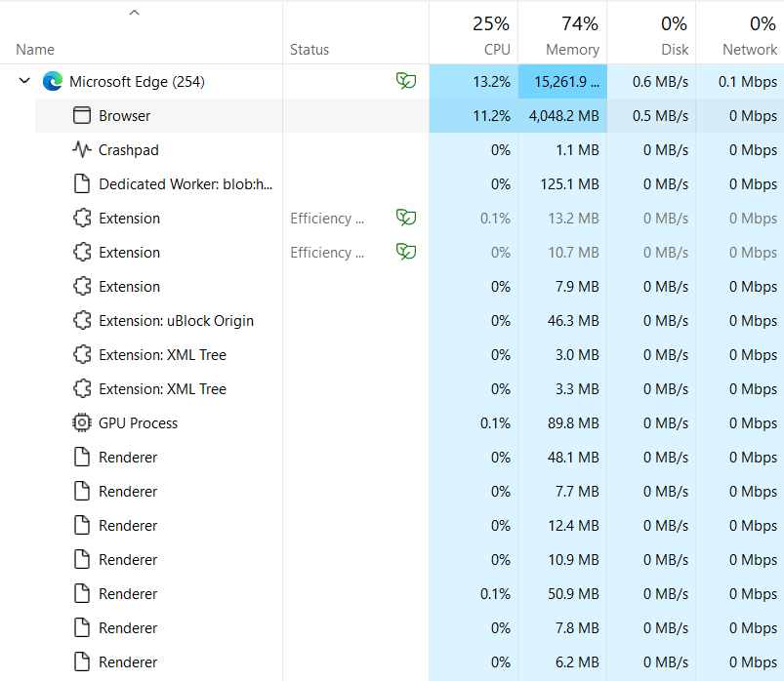
Task: Select the Microsoft Edge (254) row
Action: coord(392,81)
